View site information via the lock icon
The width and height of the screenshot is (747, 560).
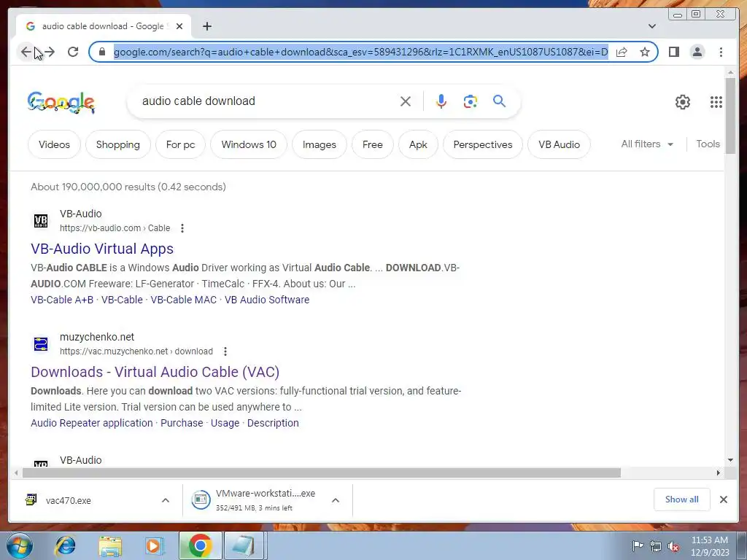101,52
